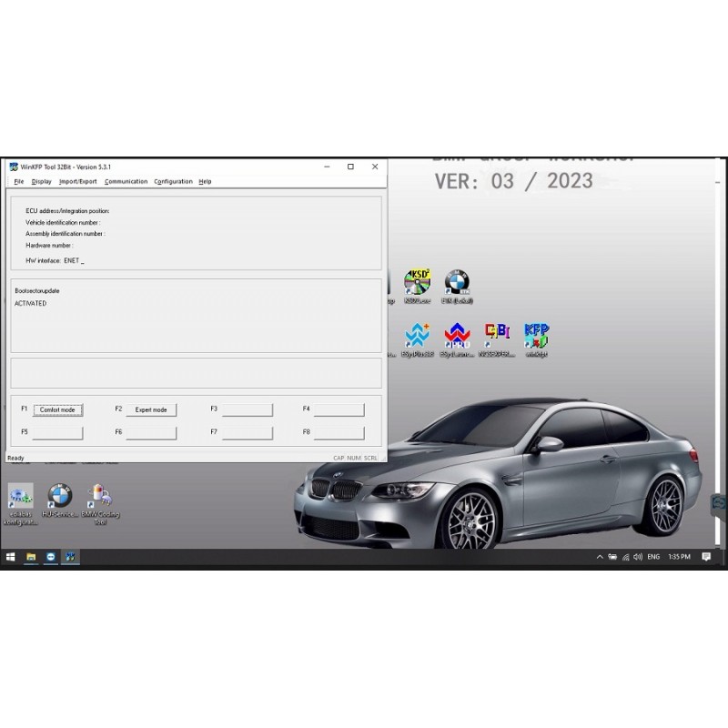Click the Comfort mode button

click(57, 409)
